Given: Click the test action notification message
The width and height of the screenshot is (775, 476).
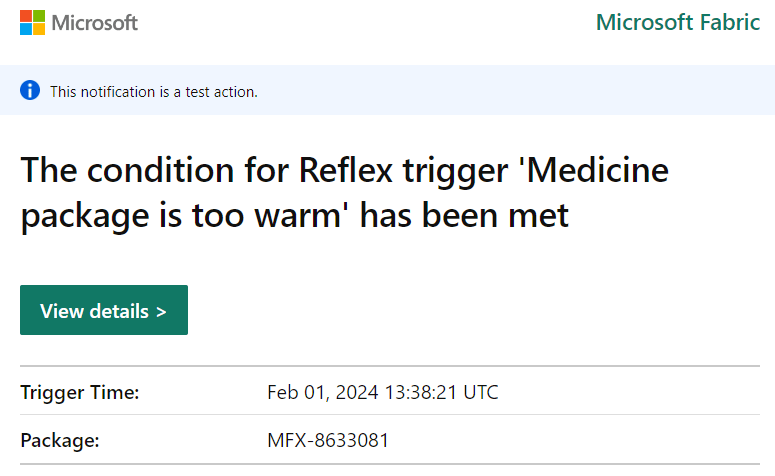Looking at the screenshot, I should click(x=154, y=92).
